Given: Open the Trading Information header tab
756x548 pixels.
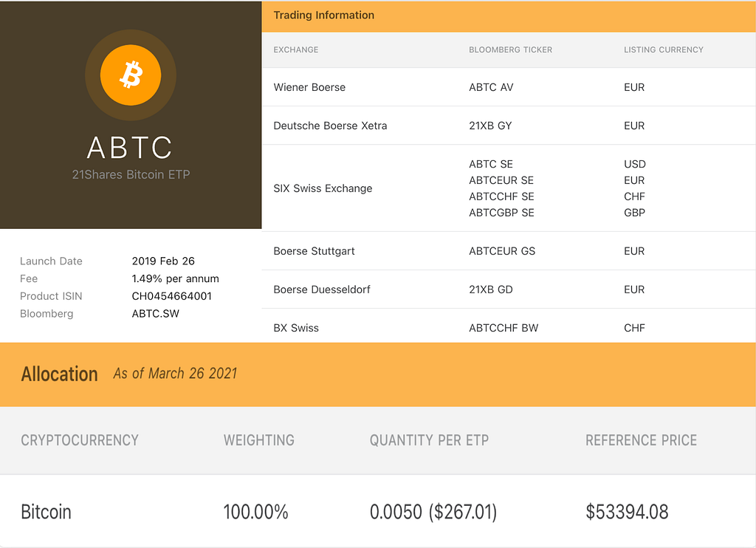Looking at the screenshot, I should [323, 15].
